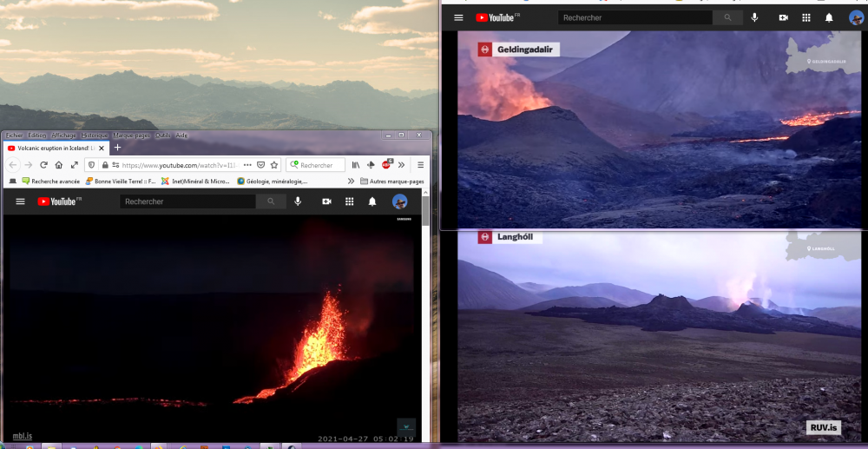Start voice search in right YouTube window
Viewport: 868px width, 449px height.
point(754,17)
